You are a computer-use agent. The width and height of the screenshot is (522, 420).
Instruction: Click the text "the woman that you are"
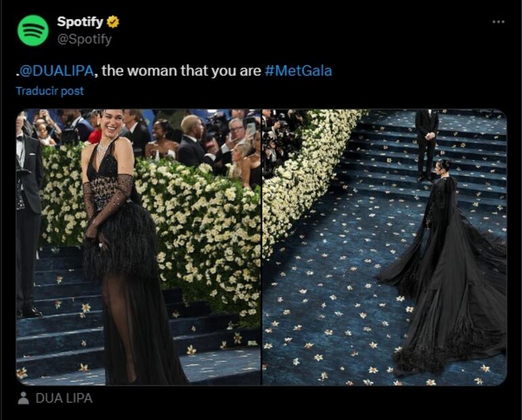[181, 71]
